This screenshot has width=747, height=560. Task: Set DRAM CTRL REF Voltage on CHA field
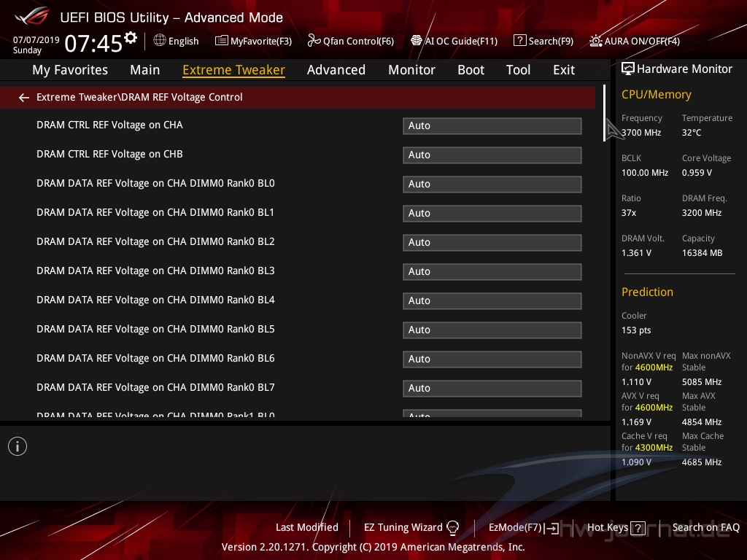[492, 125]
